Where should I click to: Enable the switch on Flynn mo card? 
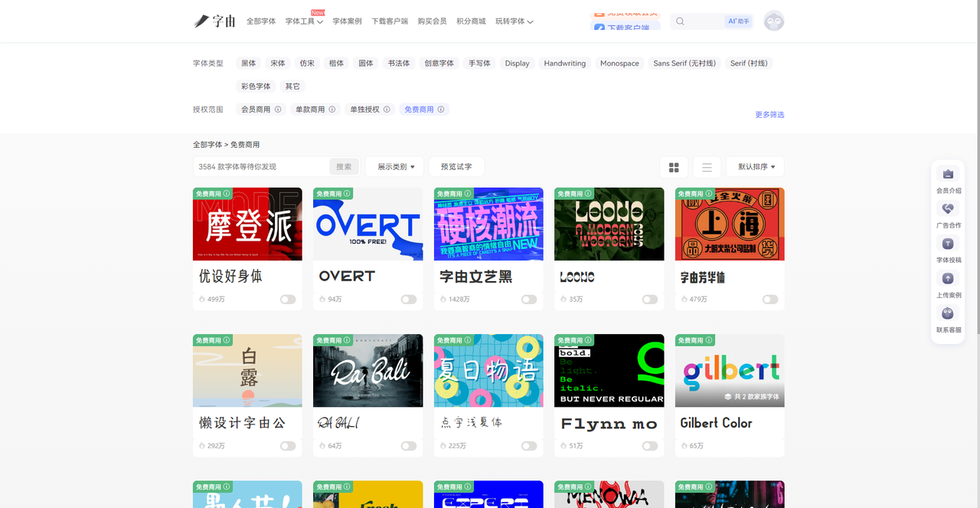650,446
